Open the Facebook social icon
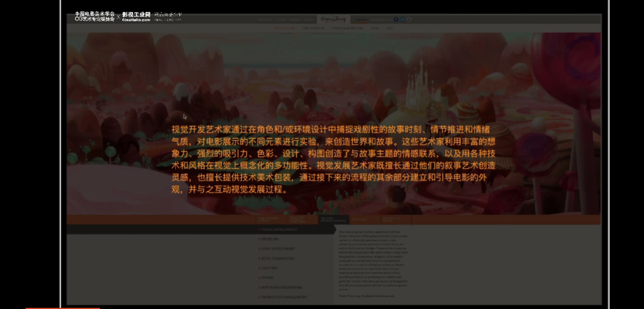The height and width of the screenshot is (309, 644). click(396, 19)
